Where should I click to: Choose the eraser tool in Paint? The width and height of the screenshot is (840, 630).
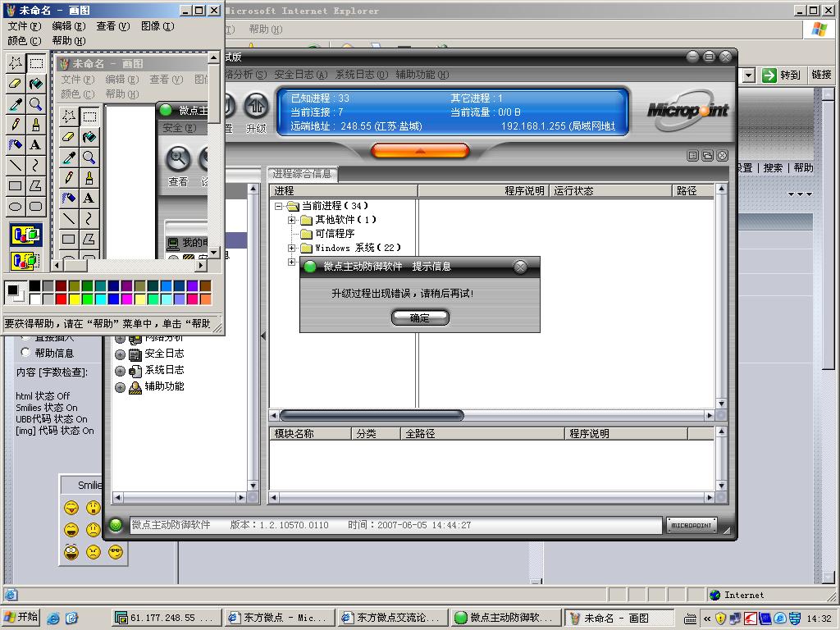pos(16,84)
